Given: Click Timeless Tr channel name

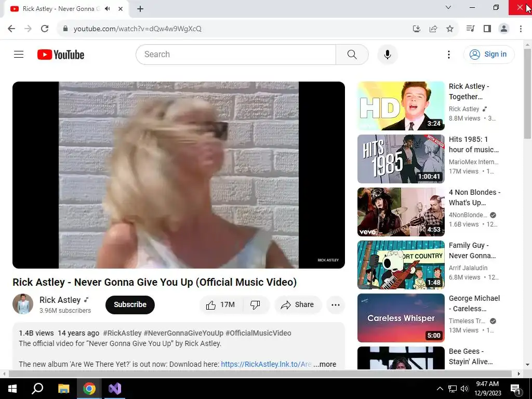Looking at the screenshot, I should click(x=467, y=321).
